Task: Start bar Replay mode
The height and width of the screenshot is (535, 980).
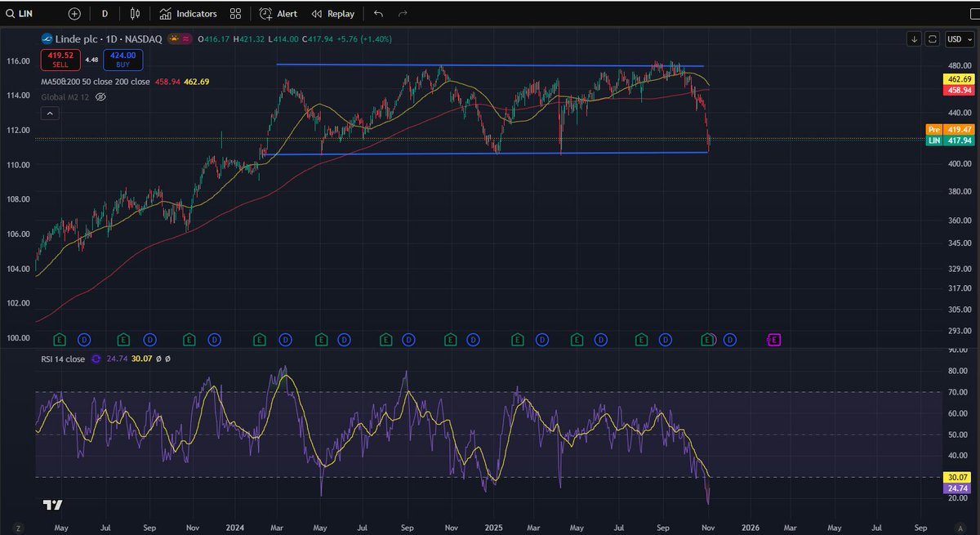Action: (x=333, y=14)
